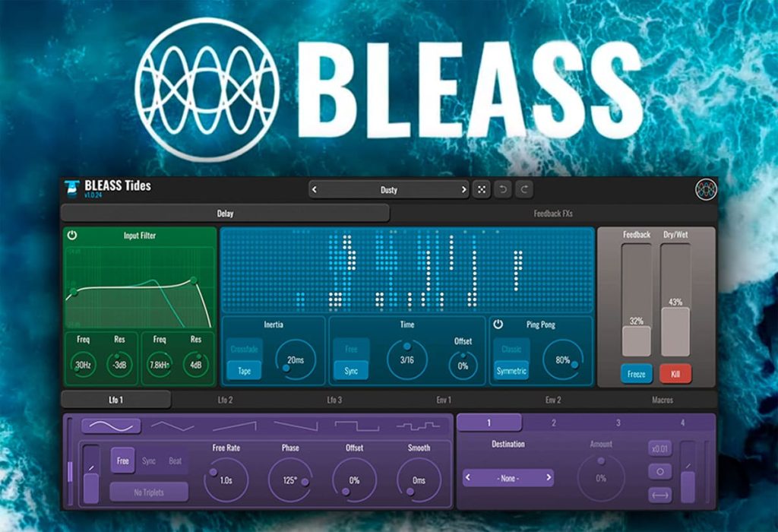Screen dimensions: 778x532
Task: Click the 30Hz filter Freq knob
Action: [x=83, y=365]
